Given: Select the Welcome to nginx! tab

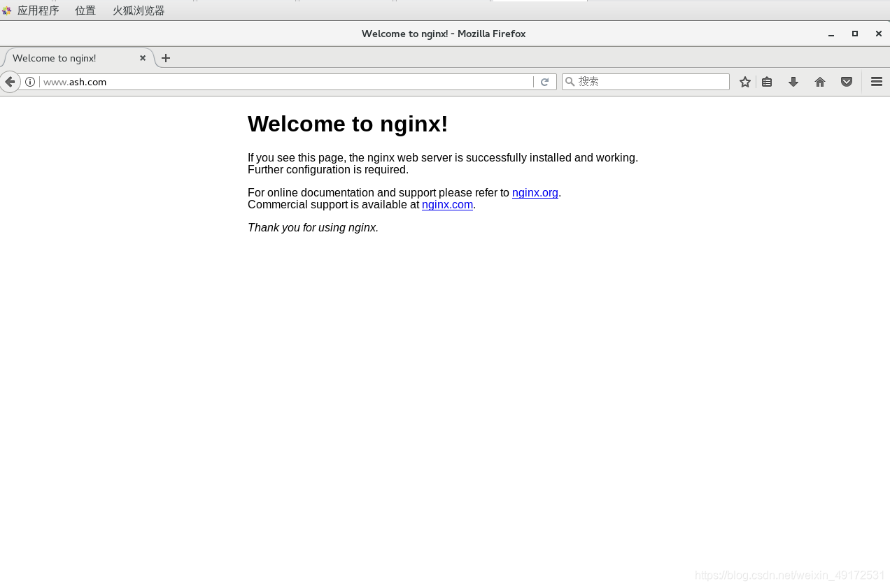Looking at the screenshot, I should (77, 58).
